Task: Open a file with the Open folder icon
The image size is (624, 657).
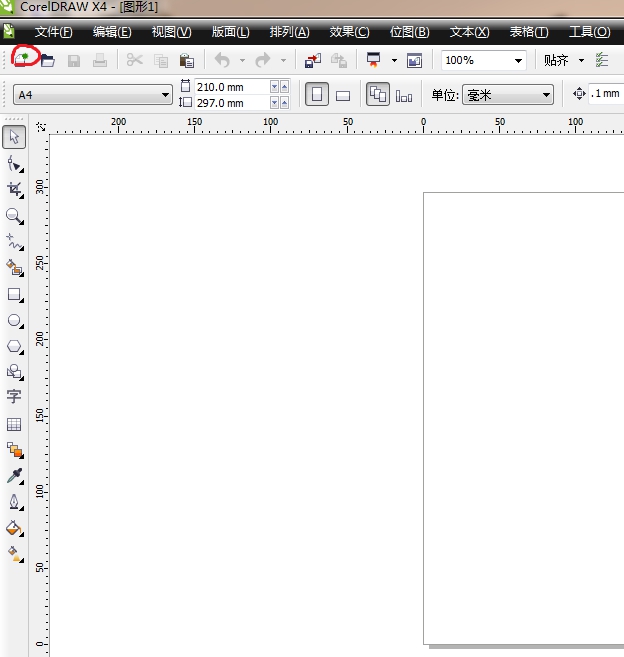Action: coord(46,61)
